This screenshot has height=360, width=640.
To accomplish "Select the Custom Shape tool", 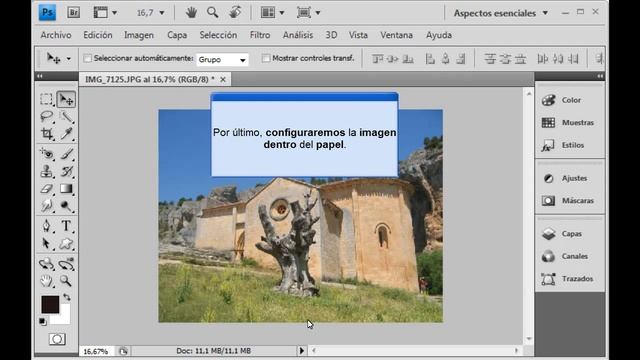I will 66,244.
